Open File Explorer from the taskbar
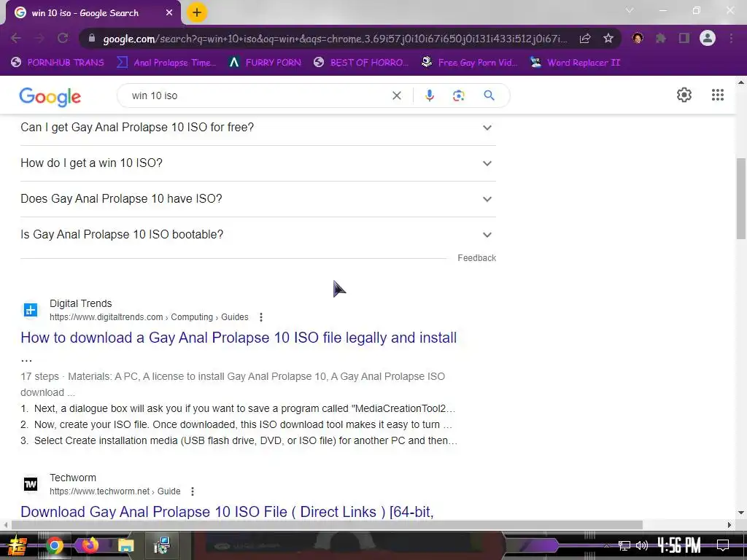Screen dimensions: 747x560 (x=125, y=545)
